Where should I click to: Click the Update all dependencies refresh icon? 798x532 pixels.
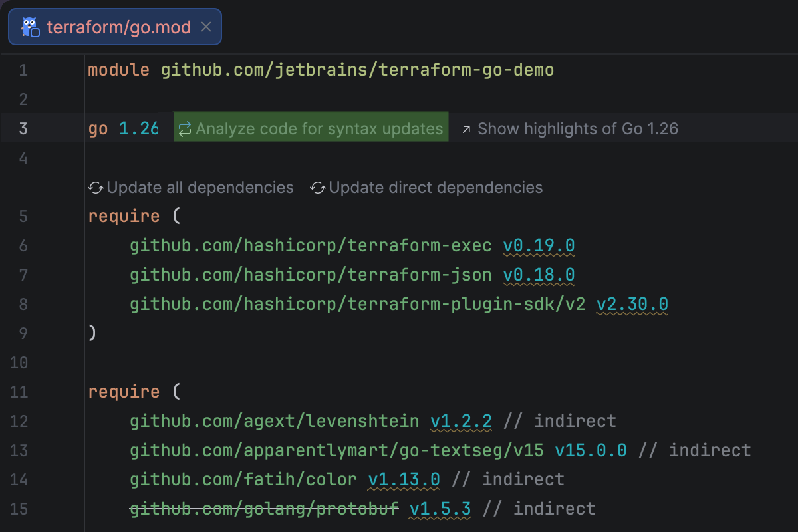(x=96, y=188)
